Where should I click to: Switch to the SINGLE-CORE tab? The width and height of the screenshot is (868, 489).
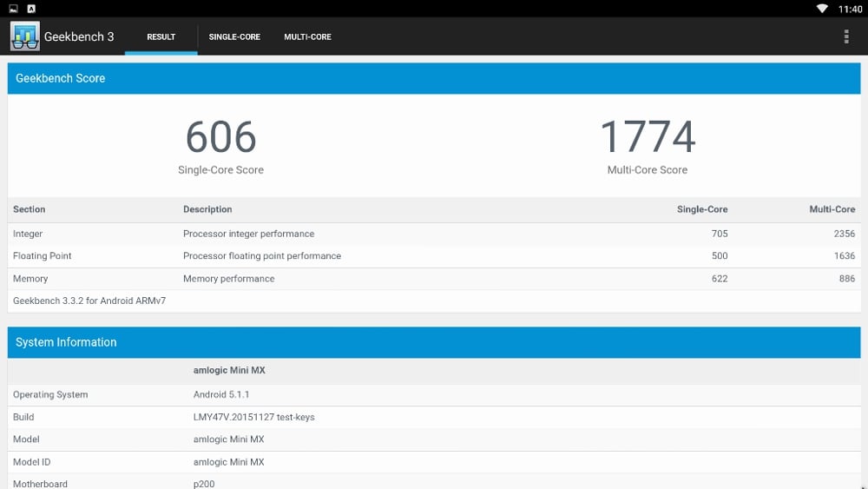(234, 36)
